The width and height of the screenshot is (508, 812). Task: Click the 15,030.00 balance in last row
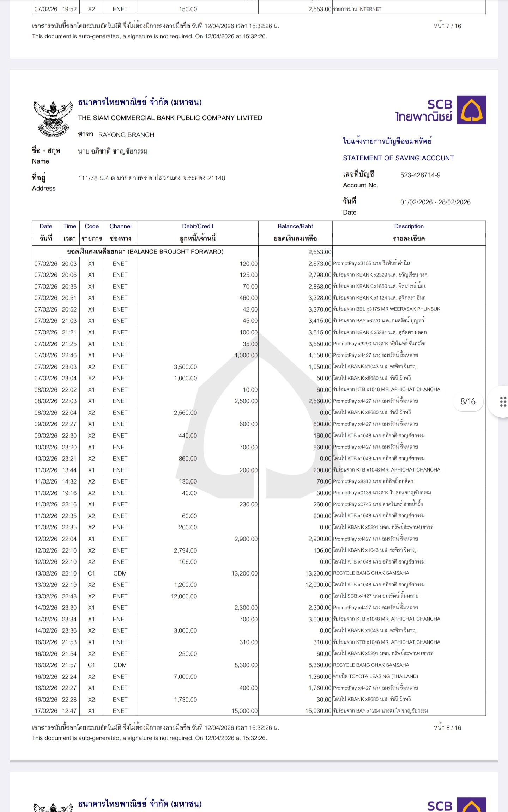pos(318,711)
